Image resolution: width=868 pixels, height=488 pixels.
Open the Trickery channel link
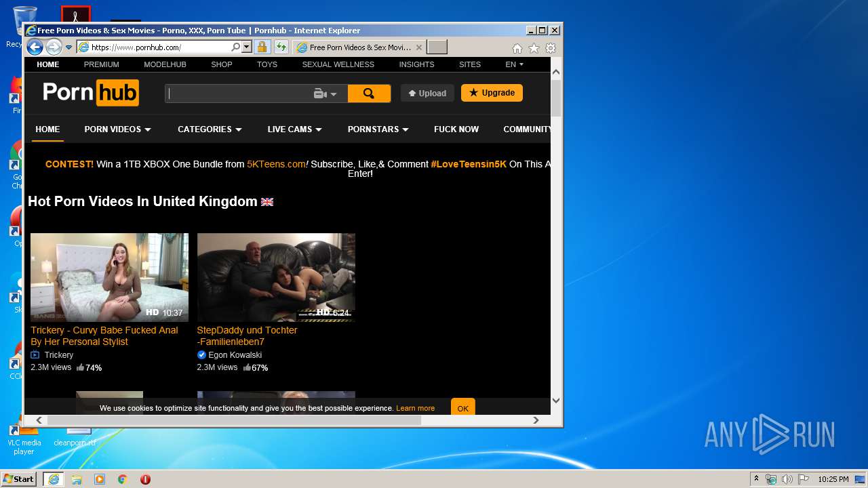[x=59, y=355]
